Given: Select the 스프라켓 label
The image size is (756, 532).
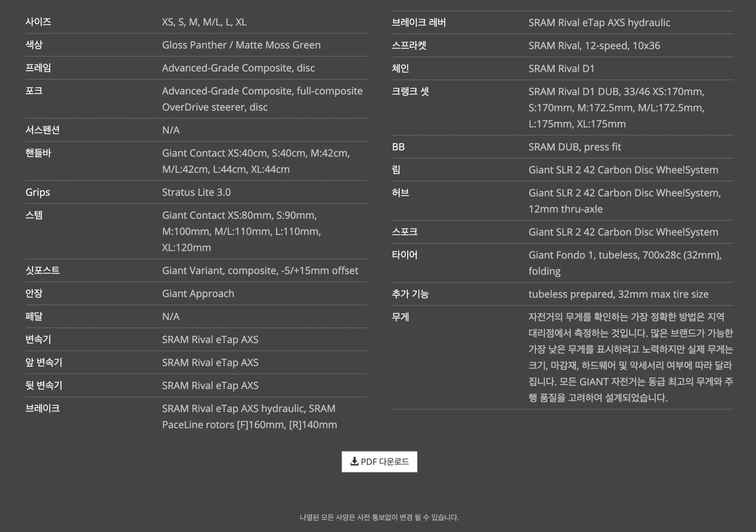Looking at the screenshot, I should 409,45.
